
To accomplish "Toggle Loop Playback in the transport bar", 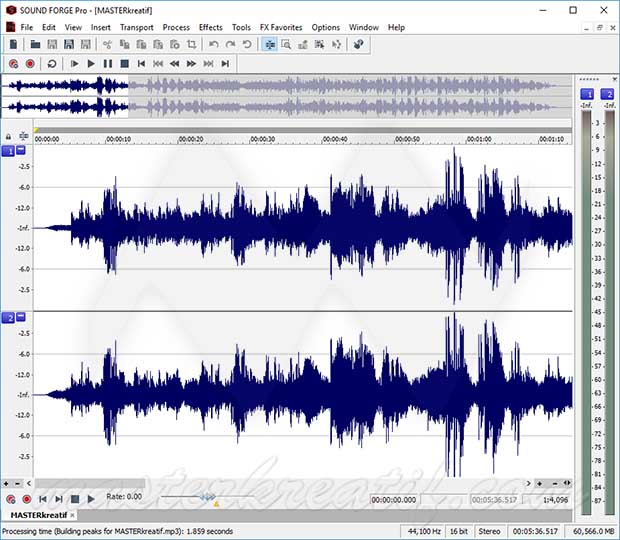I will (x=51, y=64).
